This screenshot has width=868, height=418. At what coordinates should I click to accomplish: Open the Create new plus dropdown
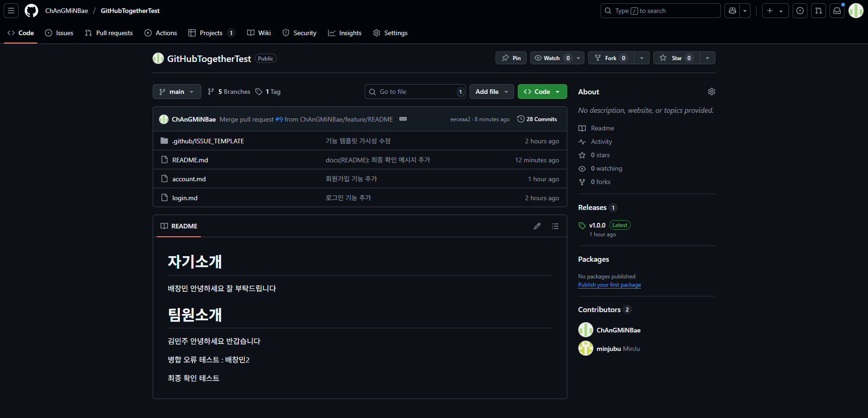[x=775, y=11]
